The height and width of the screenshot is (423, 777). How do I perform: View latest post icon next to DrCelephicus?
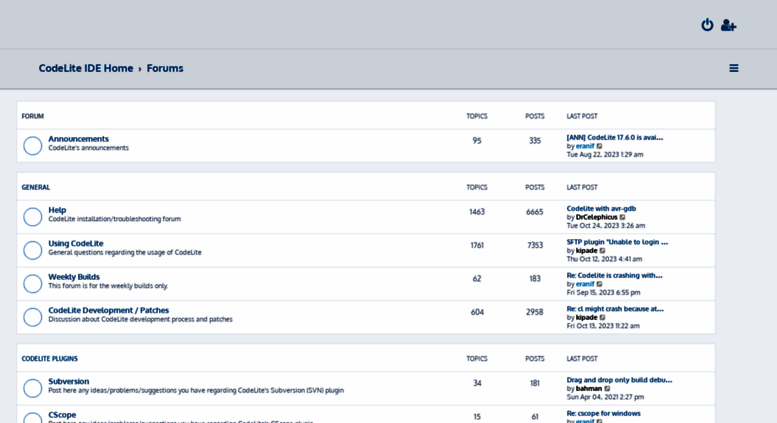coord(623,217)
